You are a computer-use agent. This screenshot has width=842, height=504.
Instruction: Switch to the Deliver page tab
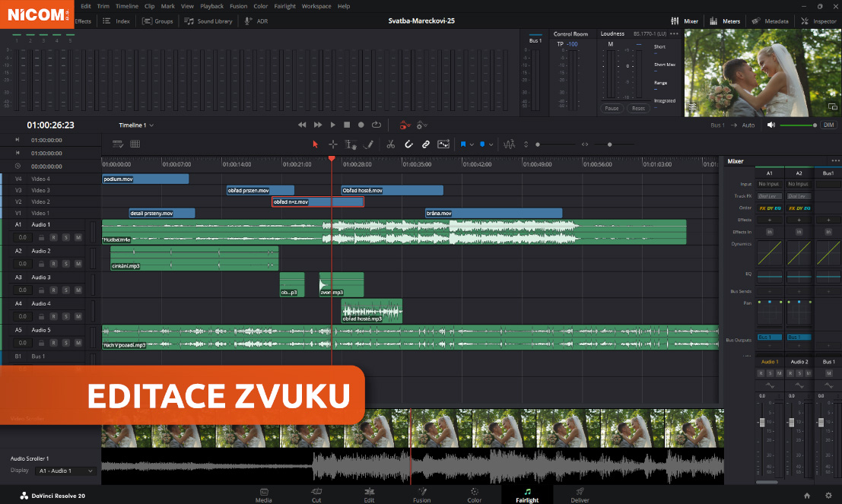[580, 495]
